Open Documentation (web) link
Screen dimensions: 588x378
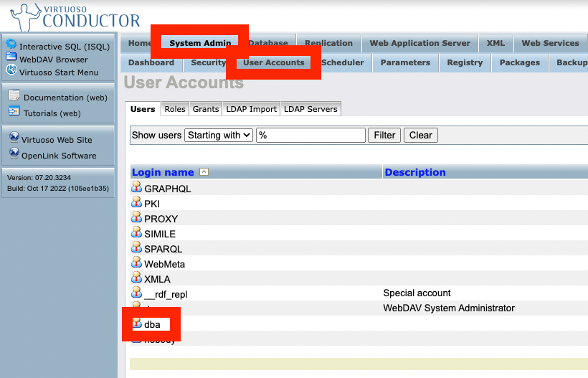(x=65, y=98)
